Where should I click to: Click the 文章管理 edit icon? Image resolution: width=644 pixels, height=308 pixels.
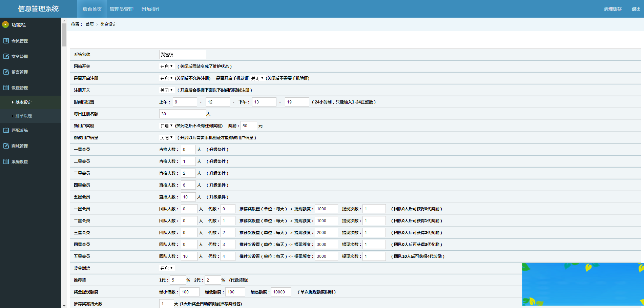[6, 56]
